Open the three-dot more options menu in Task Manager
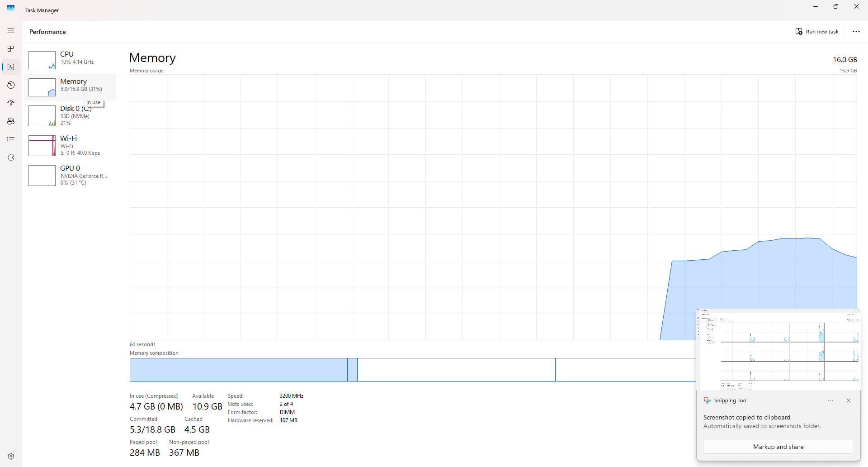This screenshot has width=868, height=467. (856, 32)
